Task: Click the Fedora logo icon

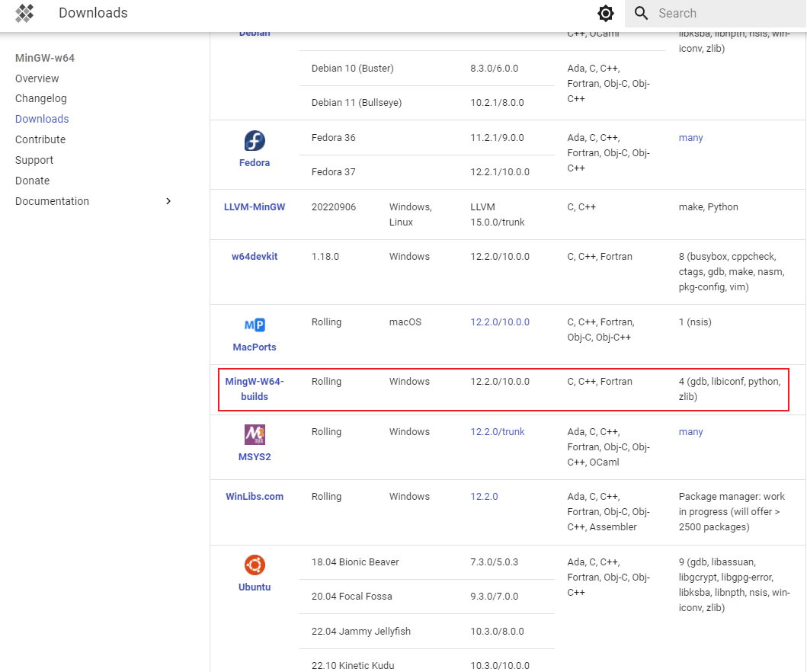Action: 255,140
